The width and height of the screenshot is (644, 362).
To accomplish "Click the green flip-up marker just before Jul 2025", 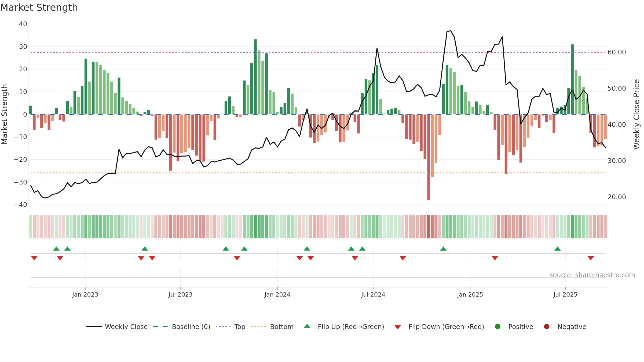I will click(x=558, y=249).
